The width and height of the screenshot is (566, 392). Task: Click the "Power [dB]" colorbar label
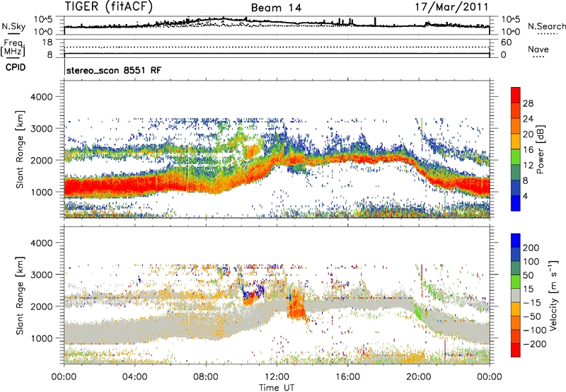[x=540, y=149]
